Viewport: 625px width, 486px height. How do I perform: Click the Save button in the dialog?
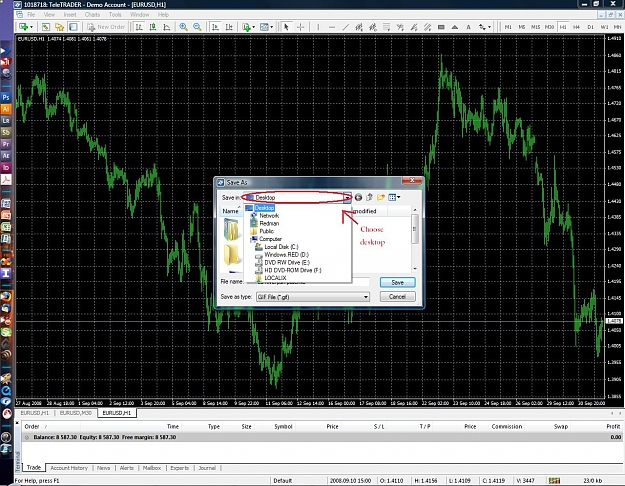click(397, 282)
